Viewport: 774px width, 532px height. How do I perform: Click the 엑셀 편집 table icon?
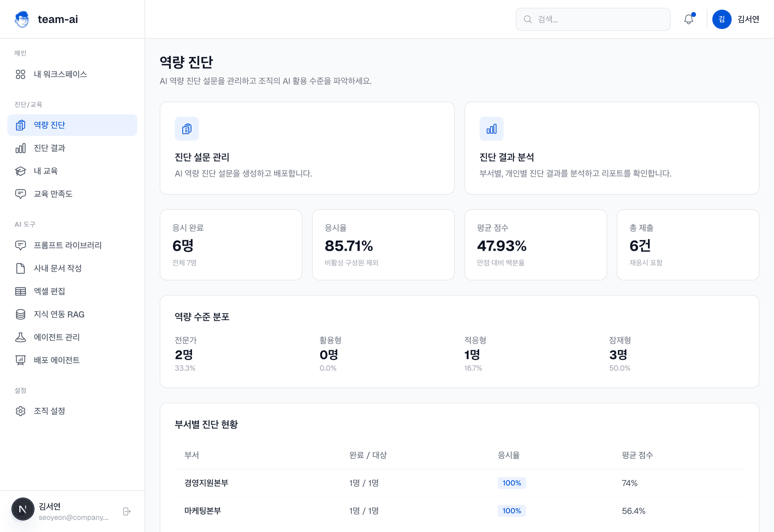click(21, 291)
